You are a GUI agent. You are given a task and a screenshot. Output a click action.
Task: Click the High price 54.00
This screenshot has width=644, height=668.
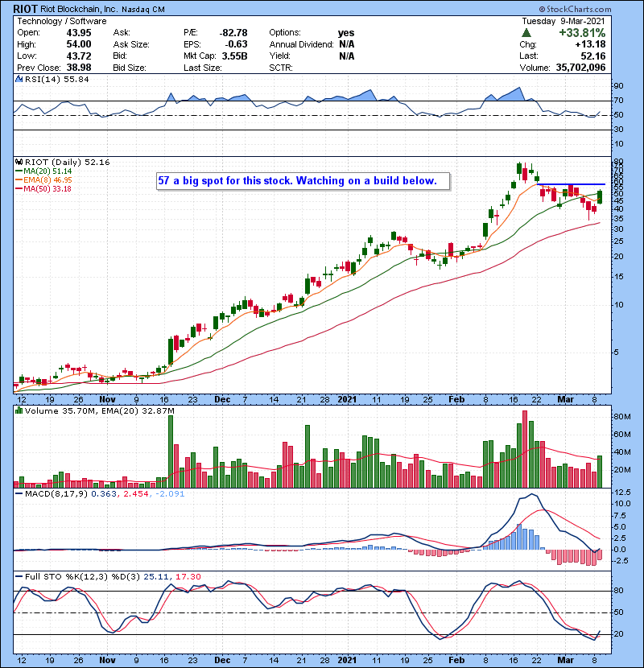(78, 44)
